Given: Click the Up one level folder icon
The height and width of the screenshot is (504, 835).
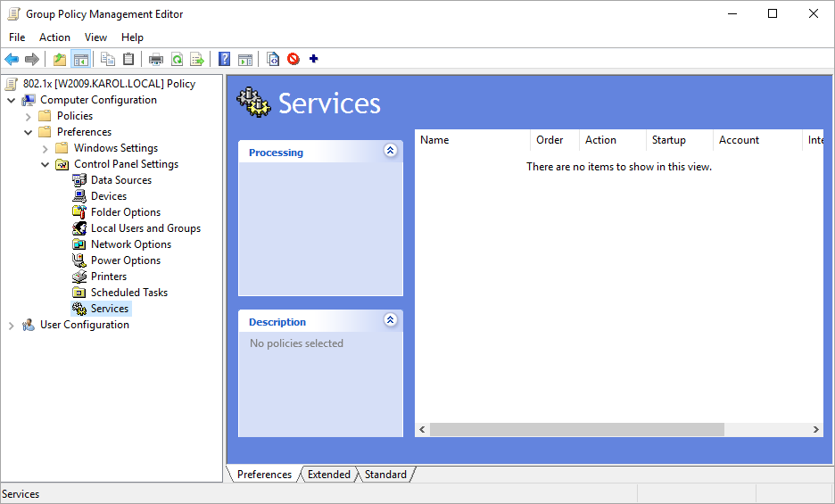Looking at the screenshot, I should click(x=60, y=60).
